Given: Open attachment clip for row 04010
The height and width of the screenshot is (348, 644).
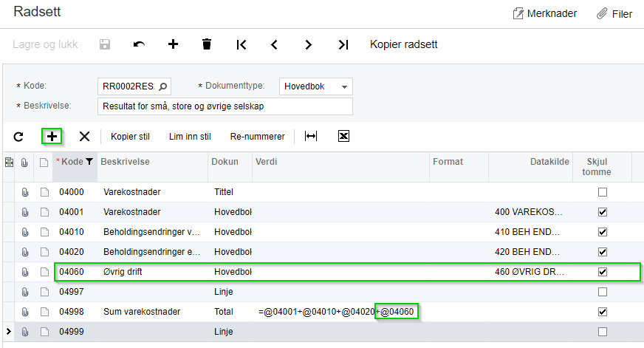Looking at the screenshot, I should click(25, 232).
